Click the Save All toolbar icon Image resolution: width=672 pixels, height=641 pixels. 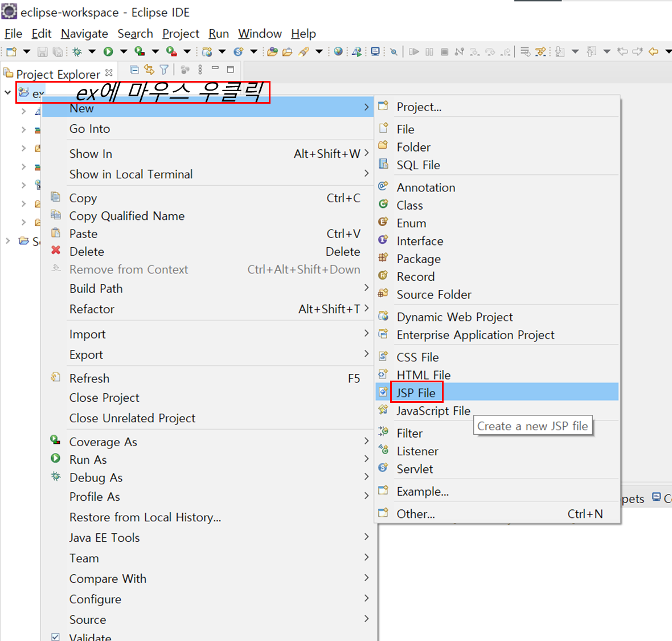[58, 52]
